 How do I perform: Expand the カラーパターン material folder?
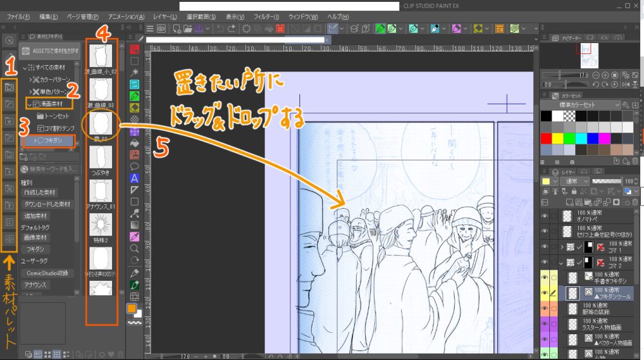[x=31, y=79]
